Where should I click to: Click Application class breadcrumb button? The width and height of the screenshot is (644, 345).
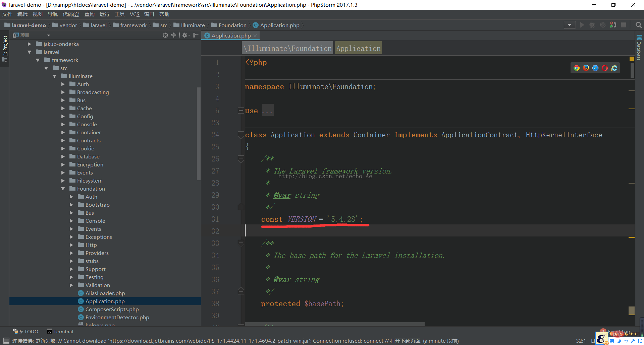(358, 49)
